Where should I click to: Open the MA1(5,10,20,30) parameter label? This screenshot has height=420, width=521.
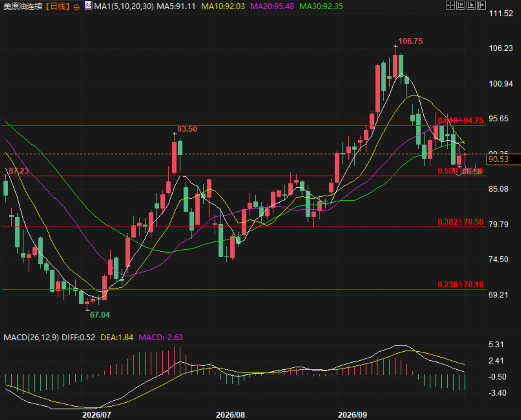[124, 6]
